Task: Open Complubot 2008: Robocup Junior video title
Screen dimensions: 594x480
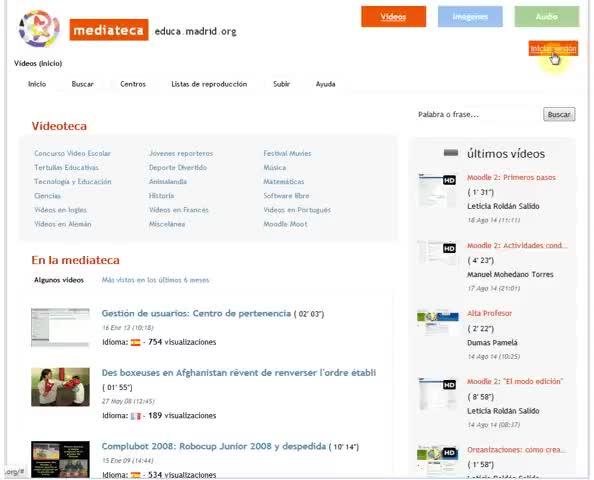Action: 214,446
